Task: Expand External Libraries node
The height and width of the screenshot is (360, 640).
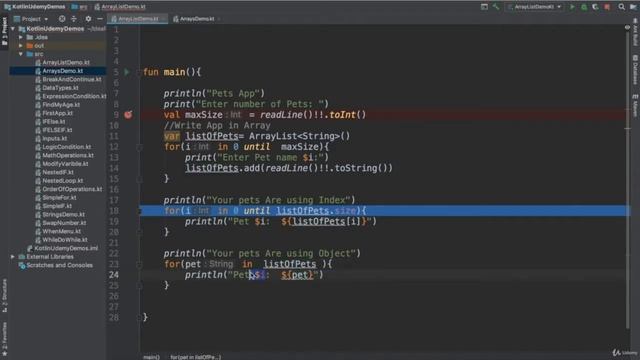Action: 13,257
